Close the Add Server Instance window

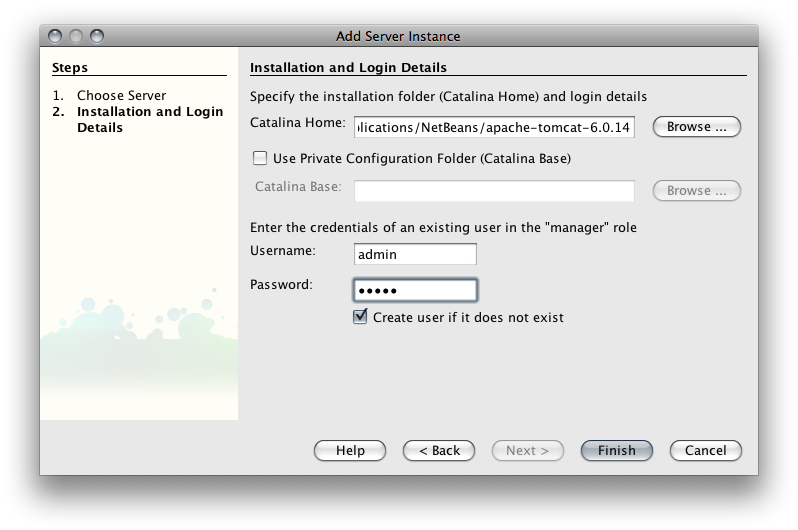point(55,36)
